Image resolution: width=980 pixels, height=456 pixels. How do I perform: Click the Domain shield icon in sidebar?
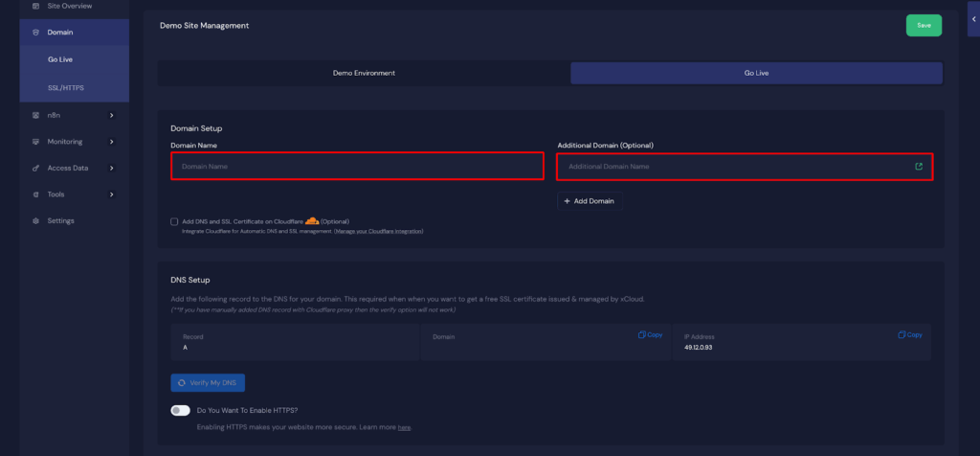35,33
